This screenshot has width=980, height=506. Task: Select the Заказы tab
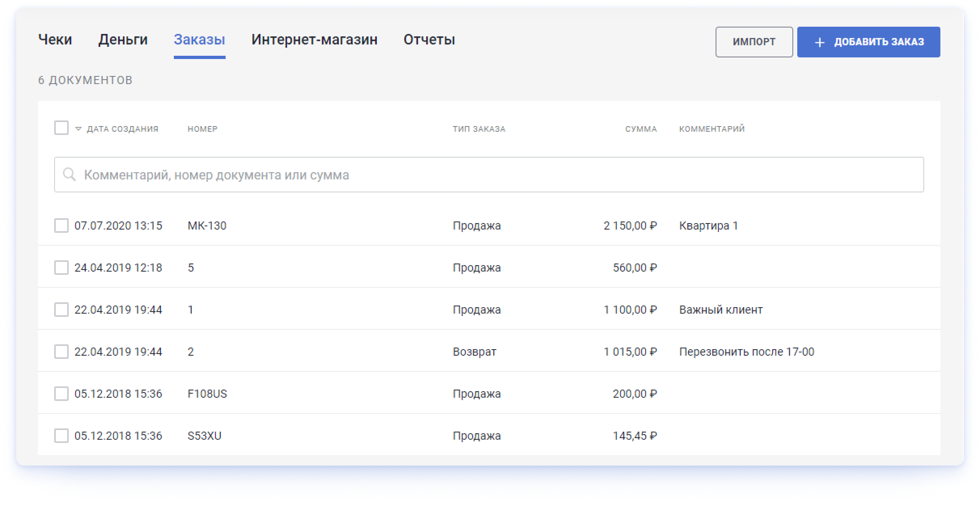coord(199,40)
